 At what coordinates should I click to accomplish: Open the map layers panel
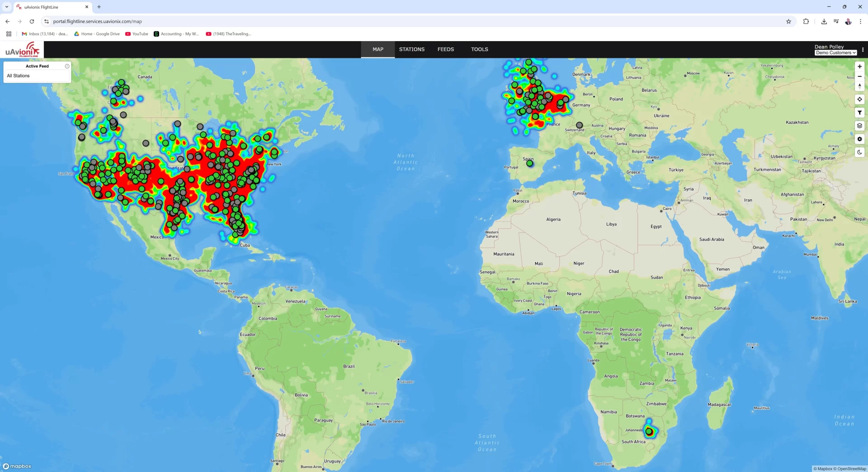pos(859,126)
